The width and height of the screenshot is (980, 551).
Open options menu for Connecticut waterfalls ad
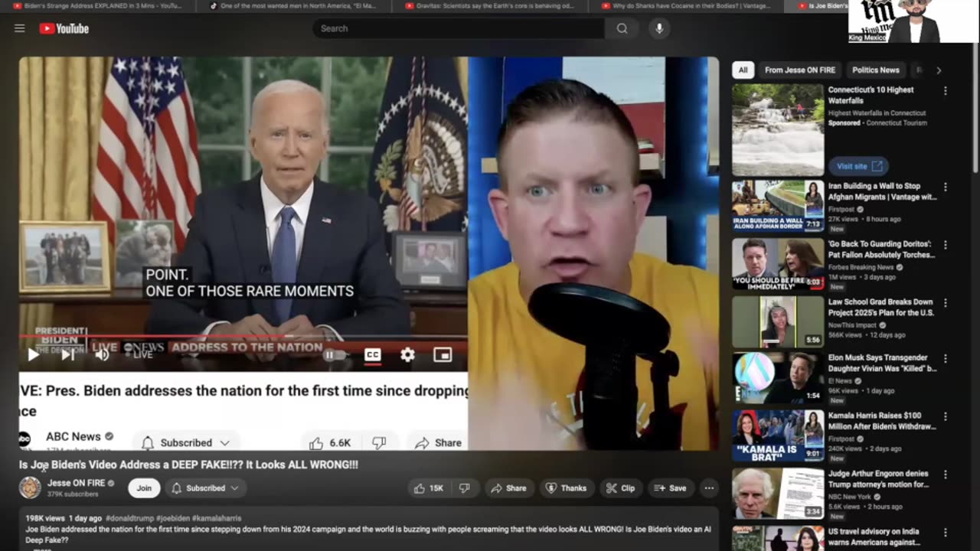[945, 90]
